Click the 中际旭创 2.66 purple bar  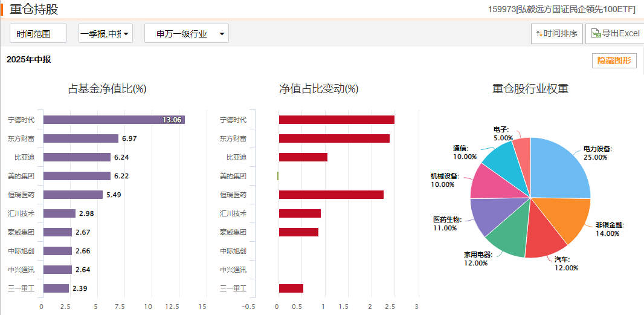[x=58, y=251]
